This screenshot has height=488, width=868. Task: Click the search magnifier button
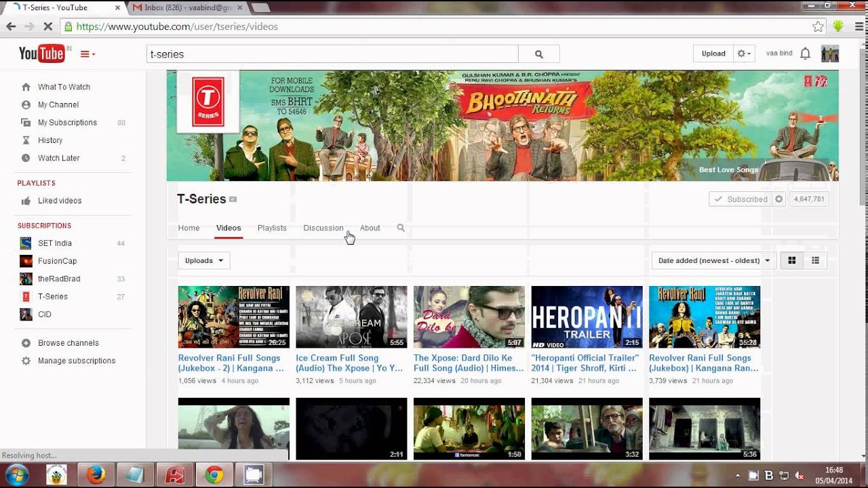coord(539,54)
